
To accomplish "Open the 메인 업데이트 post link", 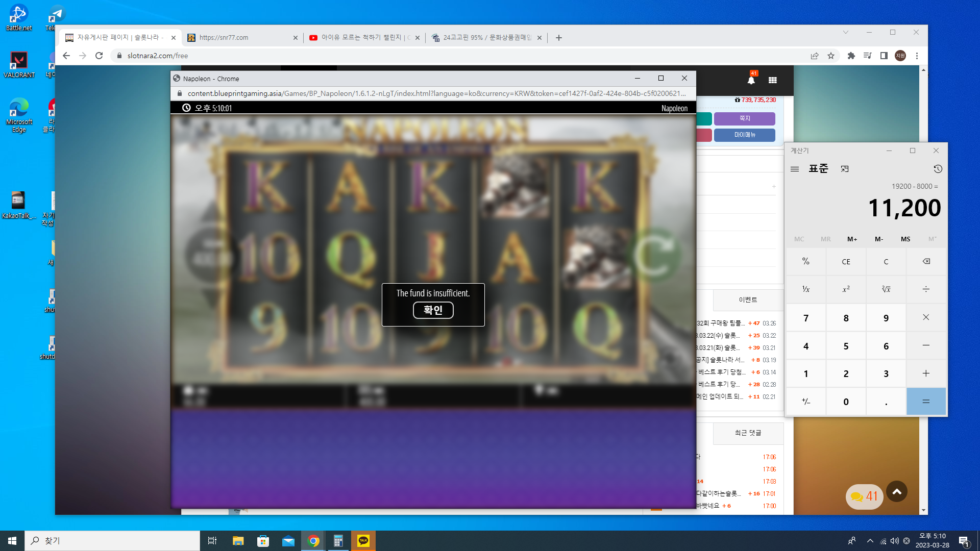I will 720,397.
